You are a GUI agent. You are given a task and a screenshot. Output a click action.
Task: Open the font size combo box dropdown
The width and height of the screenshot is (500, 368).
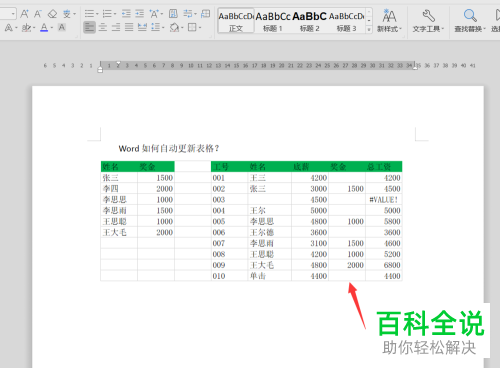tap(13, 14)
